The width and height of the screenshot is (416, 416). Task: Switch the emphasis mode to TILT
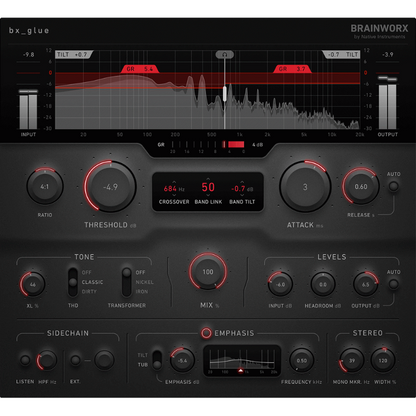(142, 355)
